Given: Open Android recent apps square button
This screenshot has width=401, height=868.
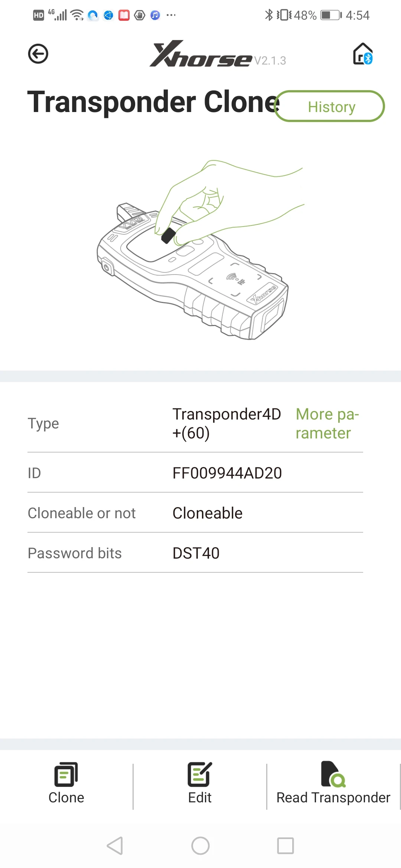Looking at the screenshot, I should [x=286, y=846].
